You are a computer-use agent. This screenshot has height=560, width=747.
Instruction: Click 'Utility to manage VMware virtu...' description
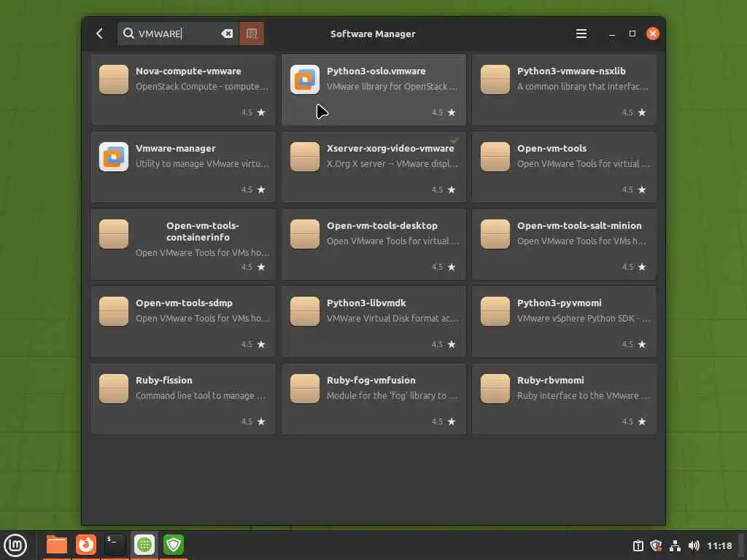point(202,164)
